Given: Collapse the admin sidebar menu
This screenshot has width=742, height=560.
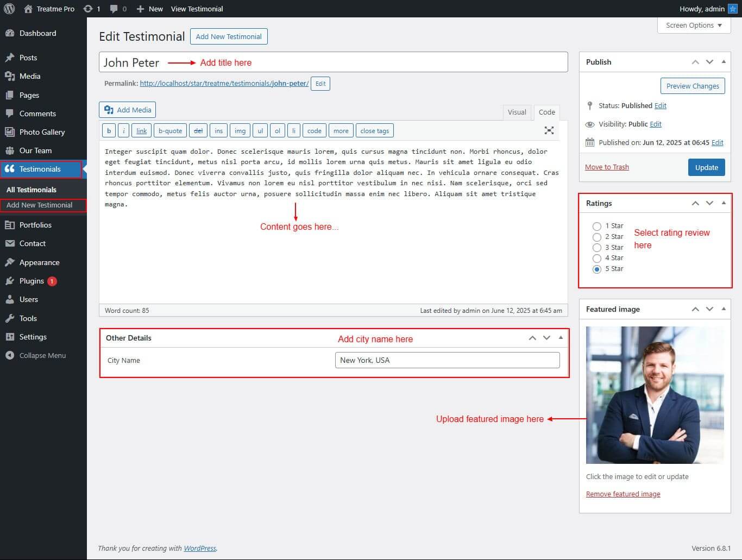Looking at the screenshot, I should coord(42,355).
